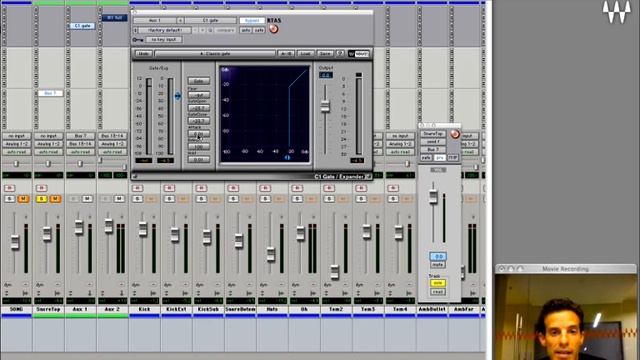The image size is (640, 360).
Task: Click the A->B copy button
Action: pyautogui.click(x=286, y=53)
